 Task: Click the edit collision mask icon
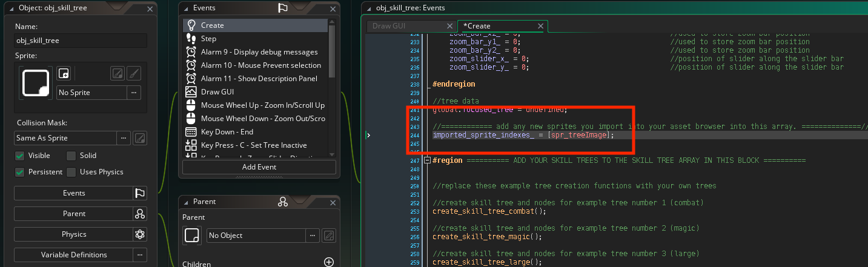(x=139, y=138)
